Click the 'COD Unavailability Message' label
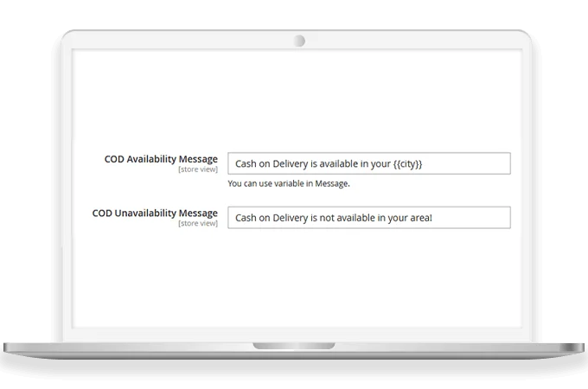Screen dimensions: 588x389 click(155, 214)
